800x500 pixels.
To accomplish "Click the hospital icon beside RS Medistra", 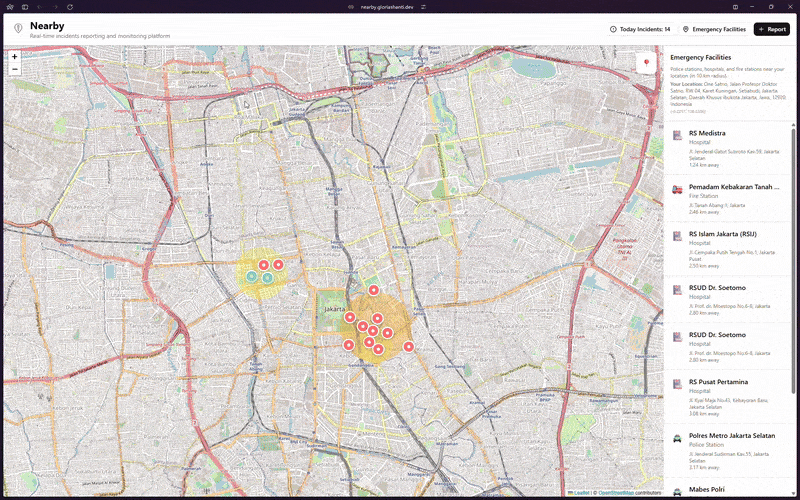I will pos(677,135).
